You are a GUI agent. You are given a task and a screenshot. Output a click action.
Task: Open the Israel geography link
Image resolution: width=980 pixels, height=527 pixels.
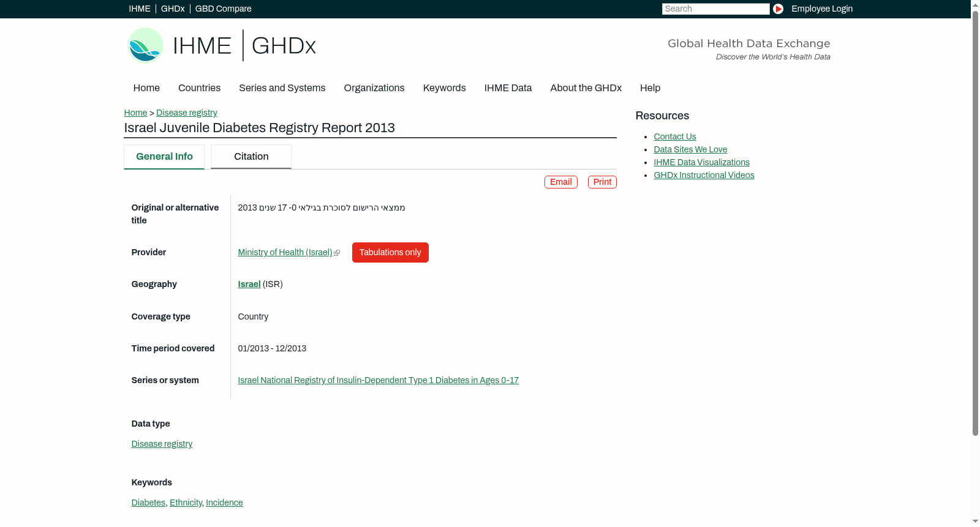click(x=249, y=284)
